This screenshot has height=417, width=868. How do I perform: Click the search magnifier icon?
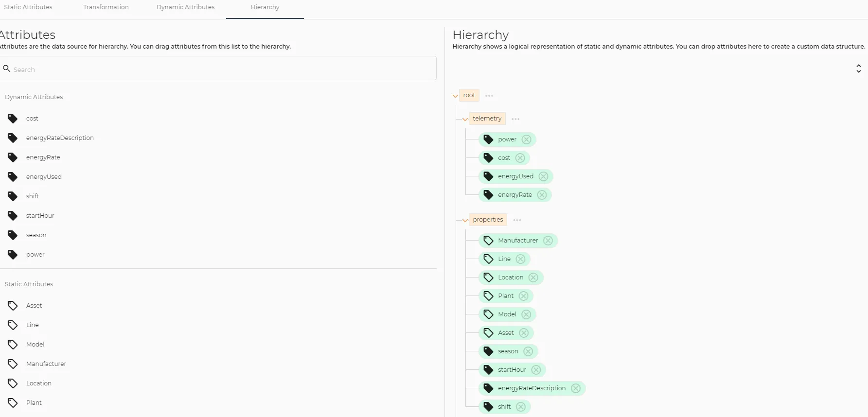click(x=7, y=69)
